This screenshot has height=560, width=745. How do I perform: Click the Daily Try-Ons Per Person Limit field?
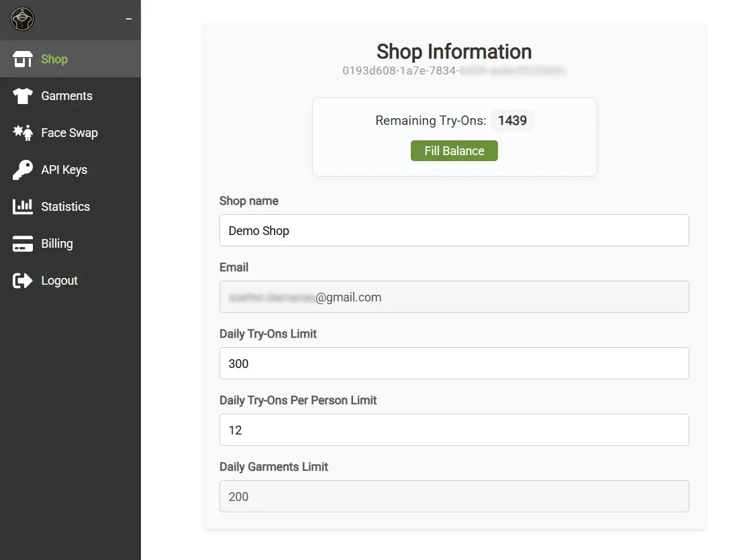tap(454, 430)
